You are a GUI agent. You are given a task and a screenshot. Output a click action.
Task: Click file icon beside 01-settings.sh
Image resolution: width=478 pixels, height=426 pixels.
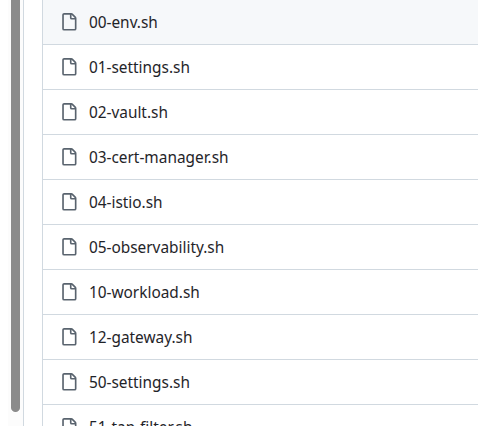[69, 67]
